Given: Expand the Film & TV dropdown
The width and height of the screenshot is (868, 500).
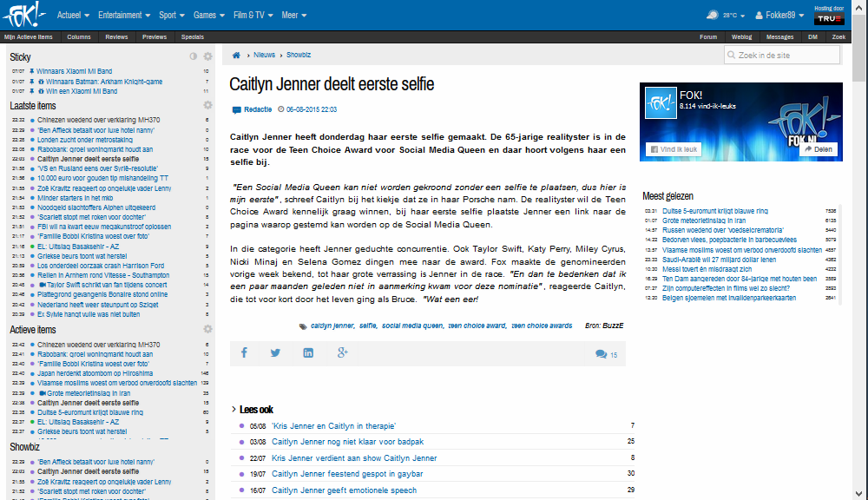Looking at the screenshot, I should [253, 15].
